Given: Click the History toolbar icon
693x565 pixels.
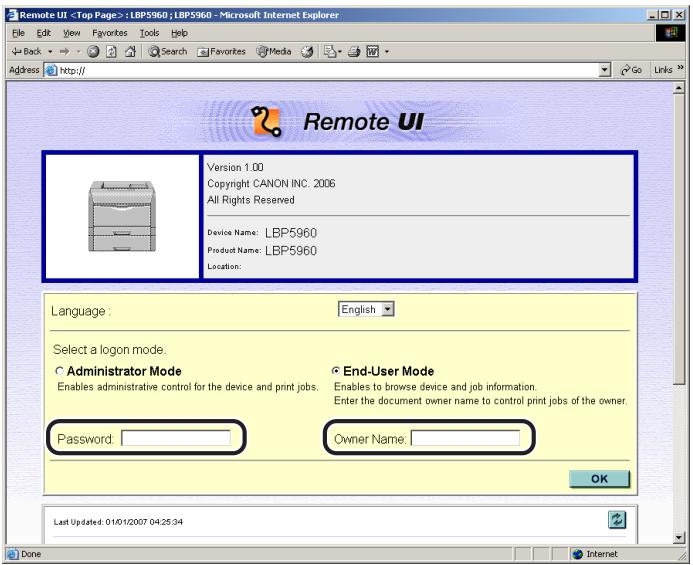Looking at the screenshot, I should coord(307,52).
